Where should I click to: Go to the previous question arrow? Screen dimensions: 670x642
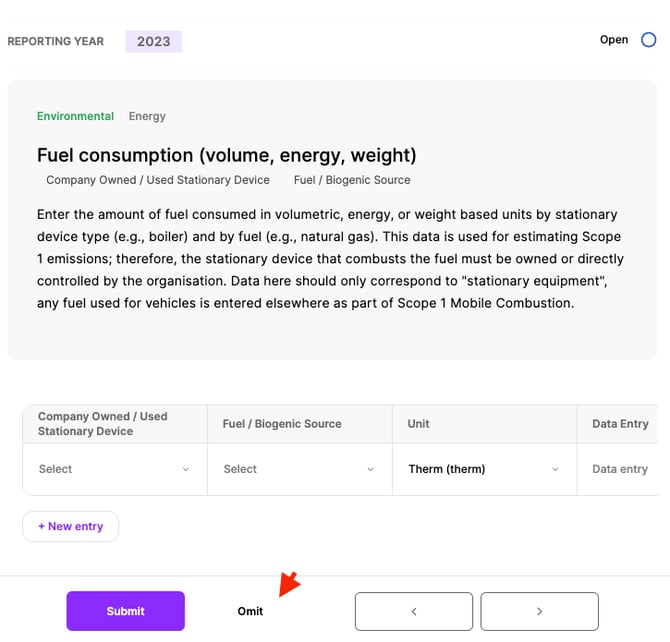414,611
